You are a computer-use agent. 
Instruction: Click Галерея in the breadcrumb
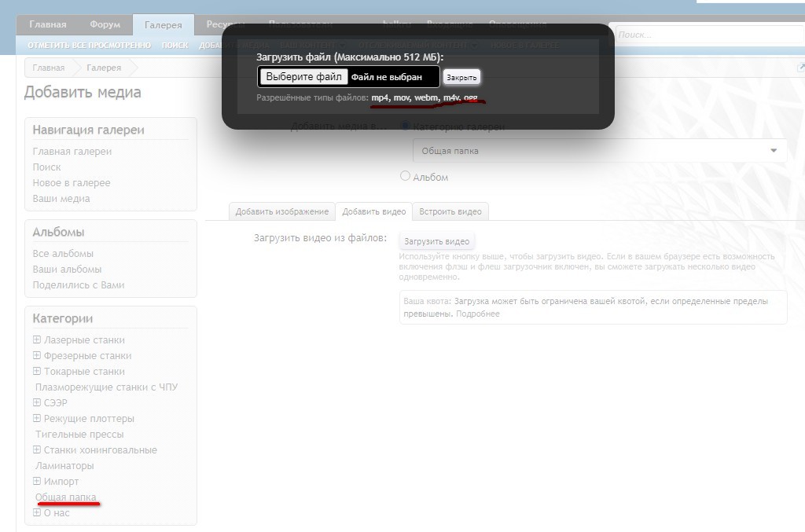coord(104,68)
